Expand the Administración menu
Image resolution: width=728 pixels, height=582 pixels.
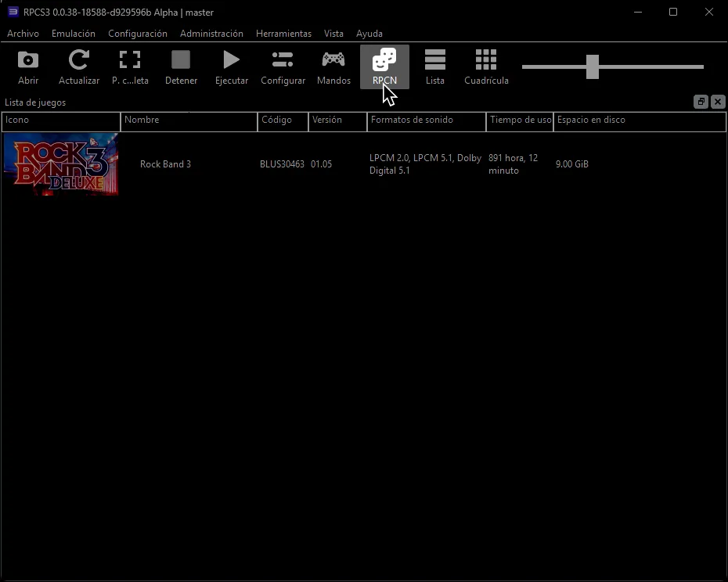click(211, 34)
